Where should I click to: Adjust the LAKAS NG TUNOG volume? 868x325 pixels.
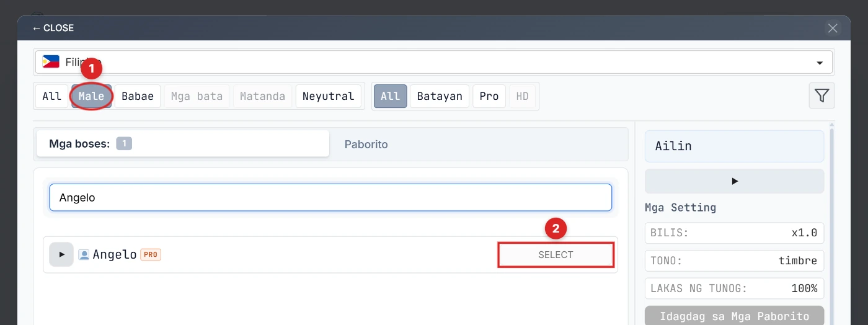point(734,288)
